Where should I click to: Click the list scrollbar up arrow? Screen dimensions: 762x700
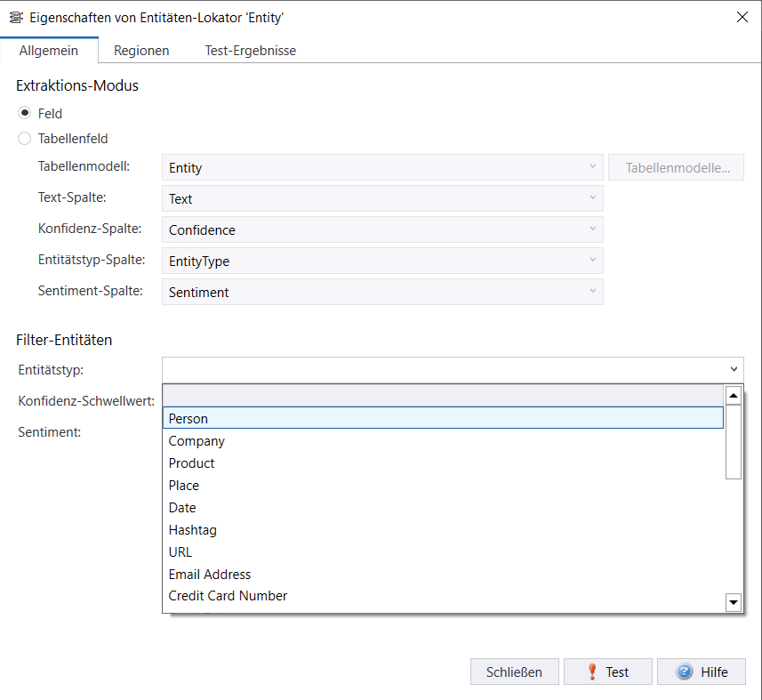(734, 396)
